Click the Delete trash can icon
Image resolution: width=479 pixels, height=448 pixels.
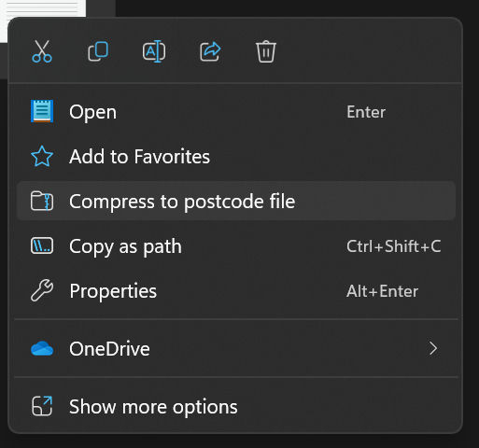point(266,51)
